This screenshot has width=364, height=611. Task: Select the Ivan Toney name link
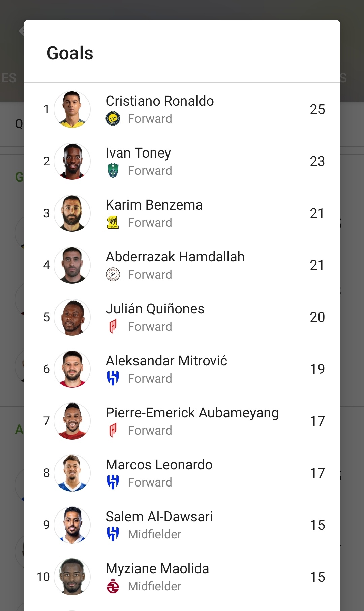(x=138, y=153)
